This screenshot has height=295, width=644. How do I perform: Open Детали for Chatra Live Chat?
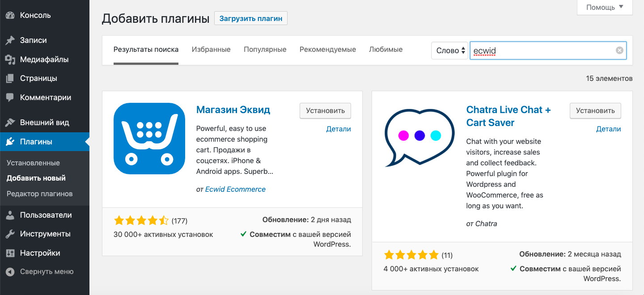click(x=609, y=129)
